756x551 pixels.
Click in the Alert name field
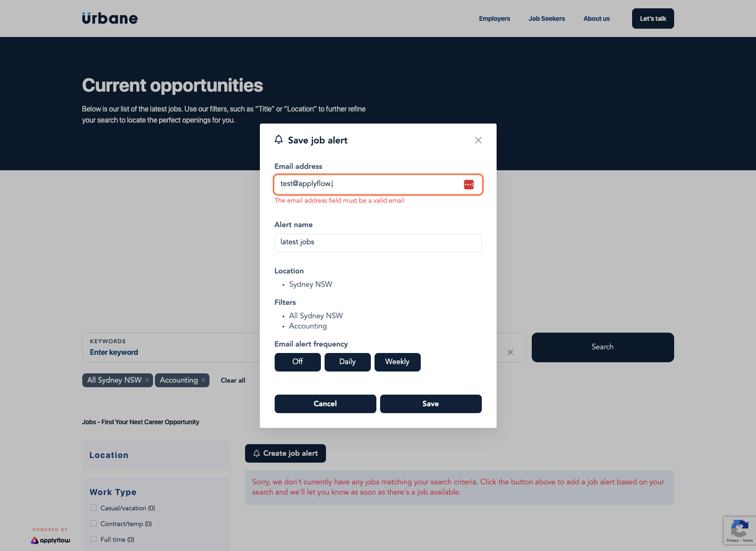click(x=378, y=242)
